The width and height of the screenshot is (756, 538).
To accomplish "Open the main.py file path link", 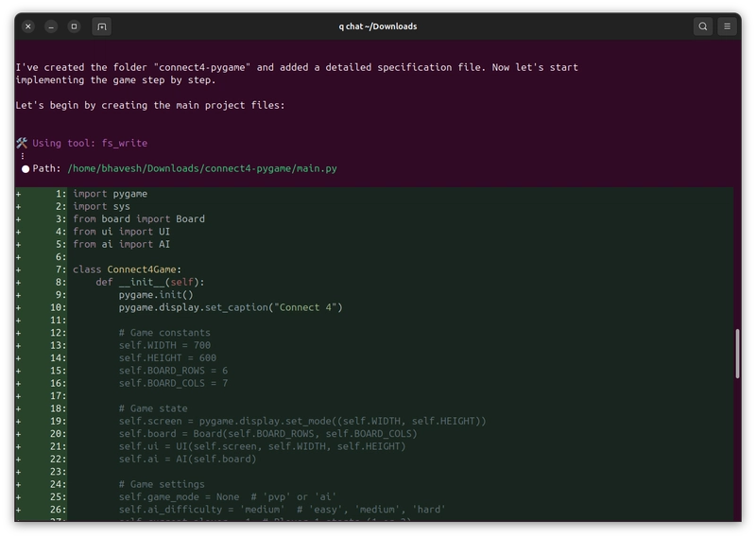I will pyautogui.click(x=202, y=168).
